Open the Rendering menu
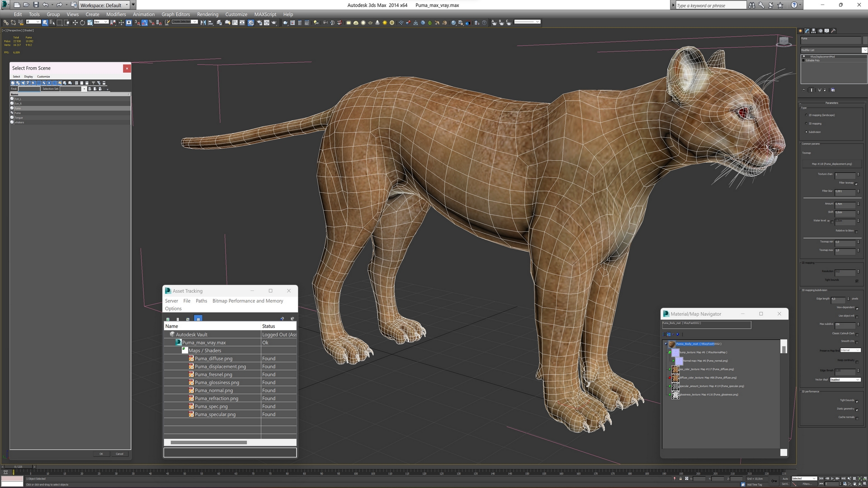The image size is (868, 488). pyautogui.click(x=208, y=14)
